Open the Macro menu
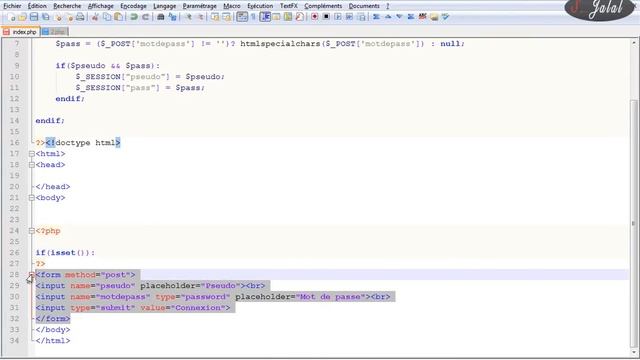Viewport: 640px width, 360px height. pyautogui.click(x=232, y=6)
